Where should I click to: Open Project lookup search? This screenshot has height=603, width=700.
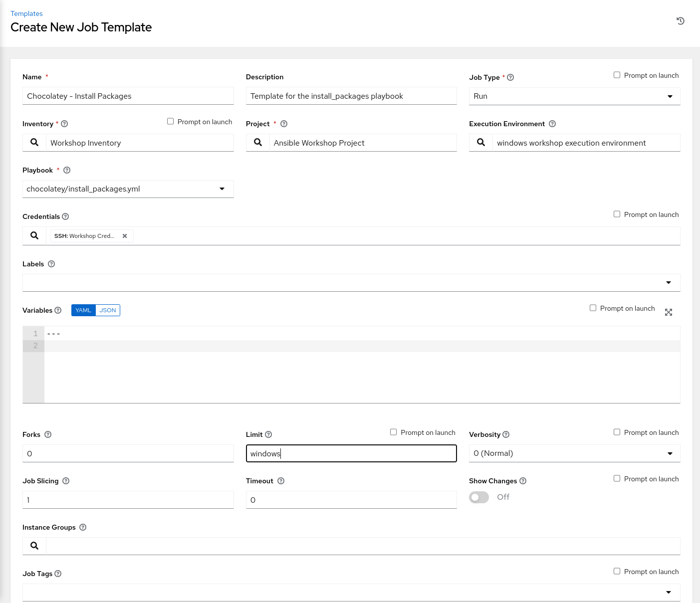pos(258,143)
